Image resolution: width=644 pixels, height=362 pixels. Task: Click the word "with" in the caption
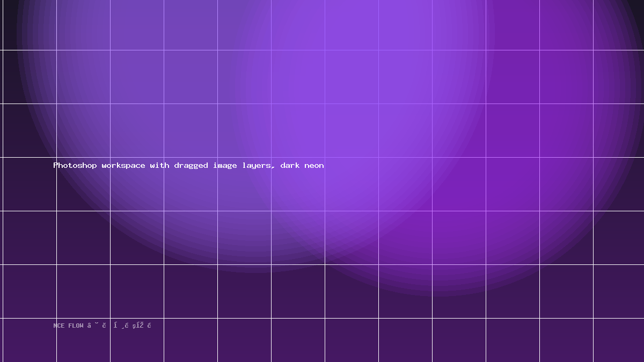159,165
